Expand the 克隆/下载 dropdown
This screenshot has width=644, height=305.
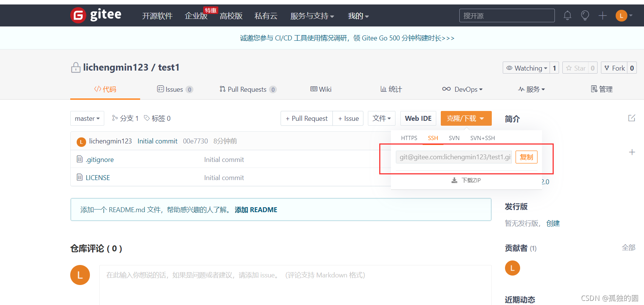pyautogui.click(x=466, y=119)
